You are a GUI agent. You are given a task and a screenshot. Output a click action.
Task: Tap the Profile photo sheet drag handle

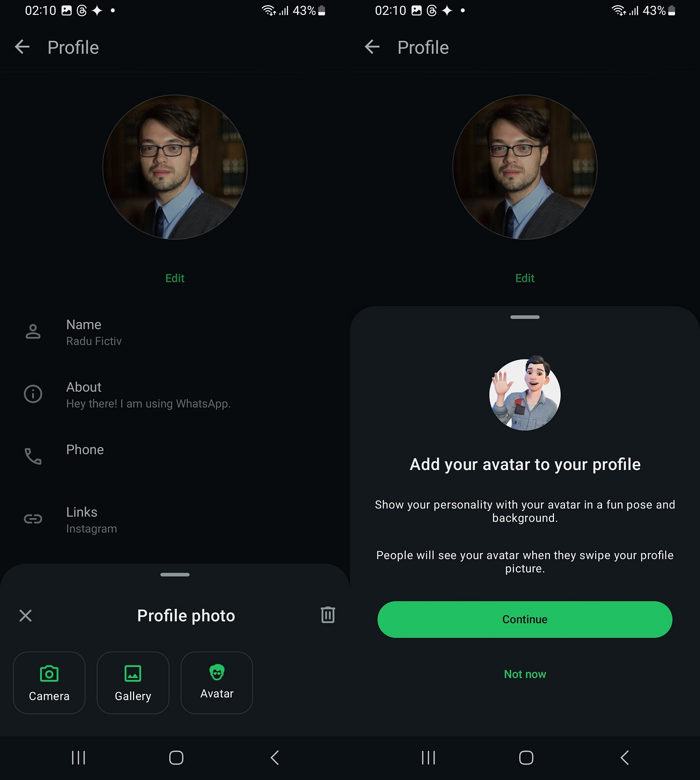pyautogui.click(x=175, y=574)
